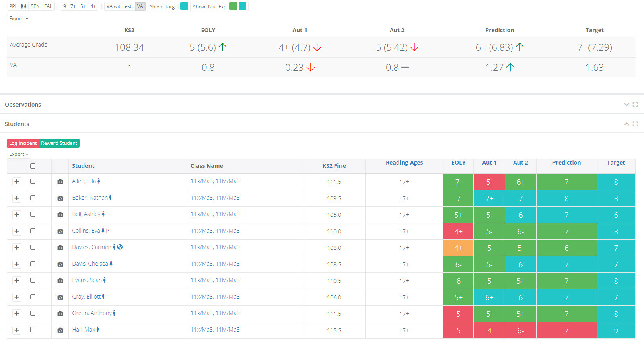Click the teal Above Target color swatch
The image size is (644, 346).
pyautogui.click(x=184, y=6)
